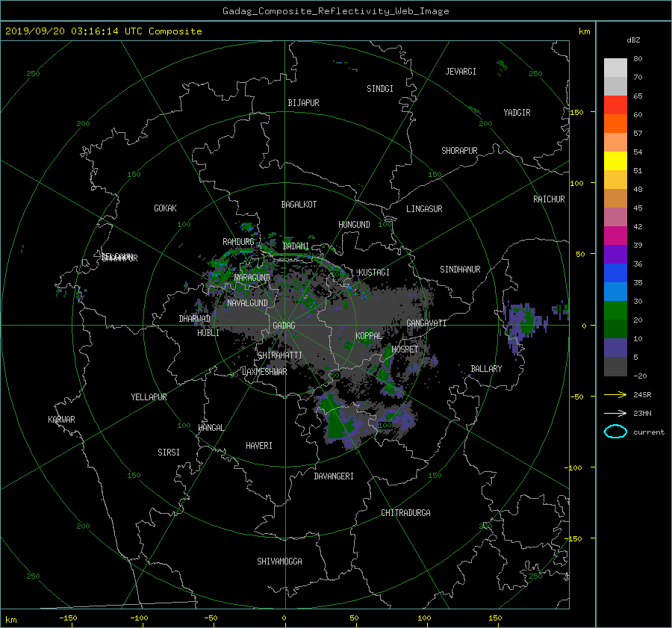Click the BADAMI city label
672x628 pixels.
pos(296,246)
